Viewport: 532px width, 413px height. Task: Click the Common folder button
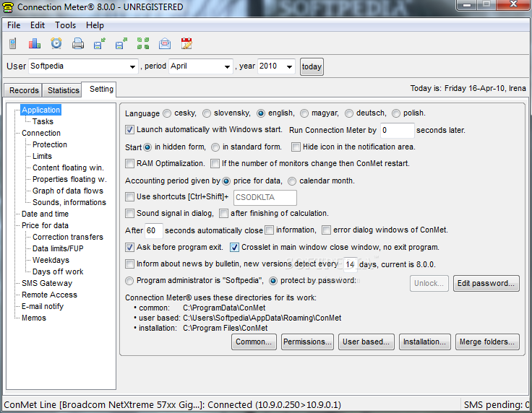(x=254, y=342)
